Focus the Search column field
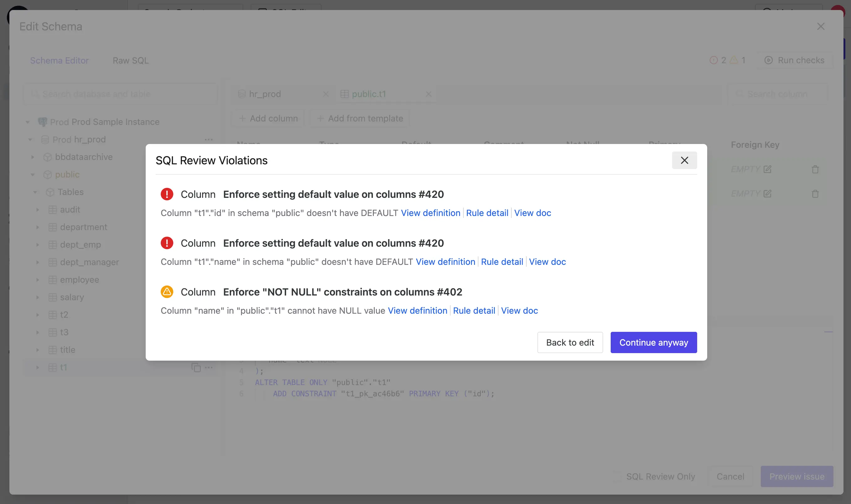 (x=778, y=94)
